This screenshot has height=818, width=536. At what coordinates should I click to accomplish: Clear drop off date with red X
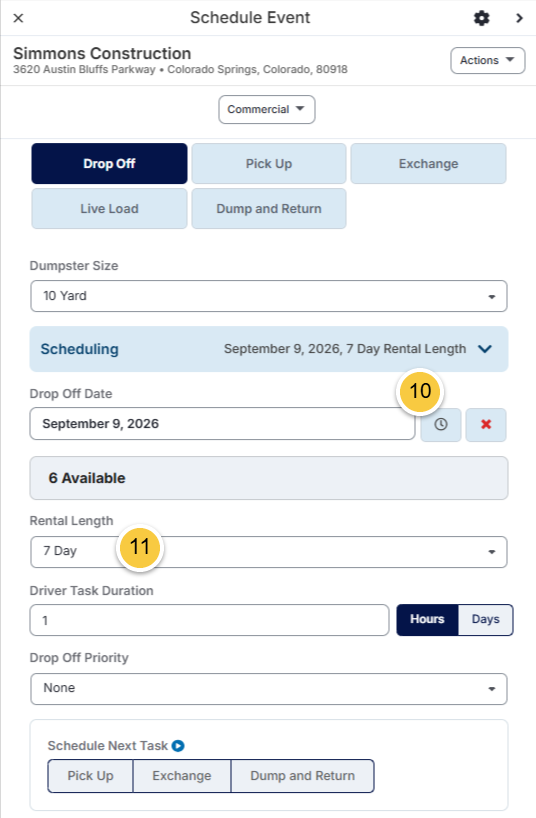click(486, 424)
